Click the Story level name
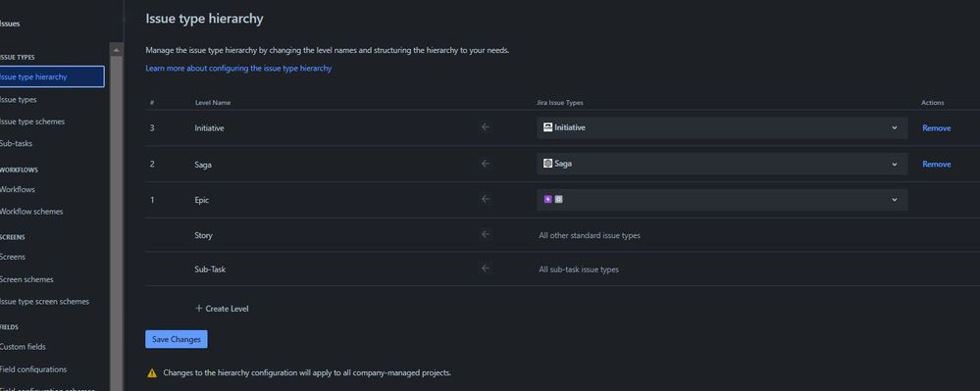980x391 pixels. [204, 235]
